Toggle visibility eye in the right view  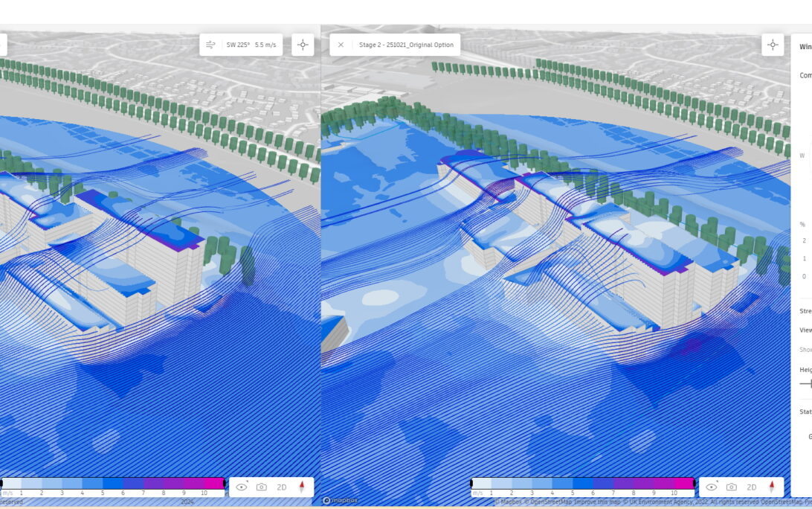(x=712, y=487)
